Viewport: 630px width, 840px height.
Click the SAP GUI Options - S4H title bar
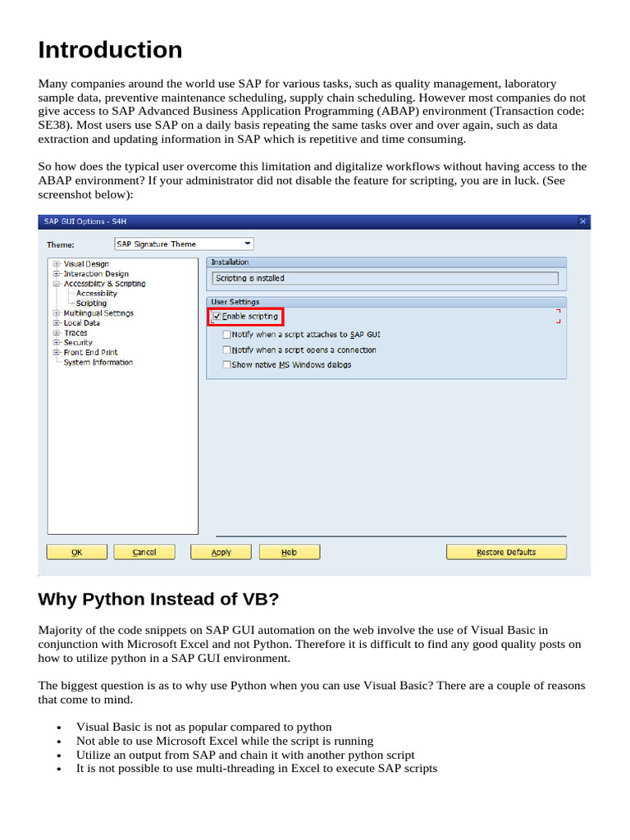click(x=314, y=221)
